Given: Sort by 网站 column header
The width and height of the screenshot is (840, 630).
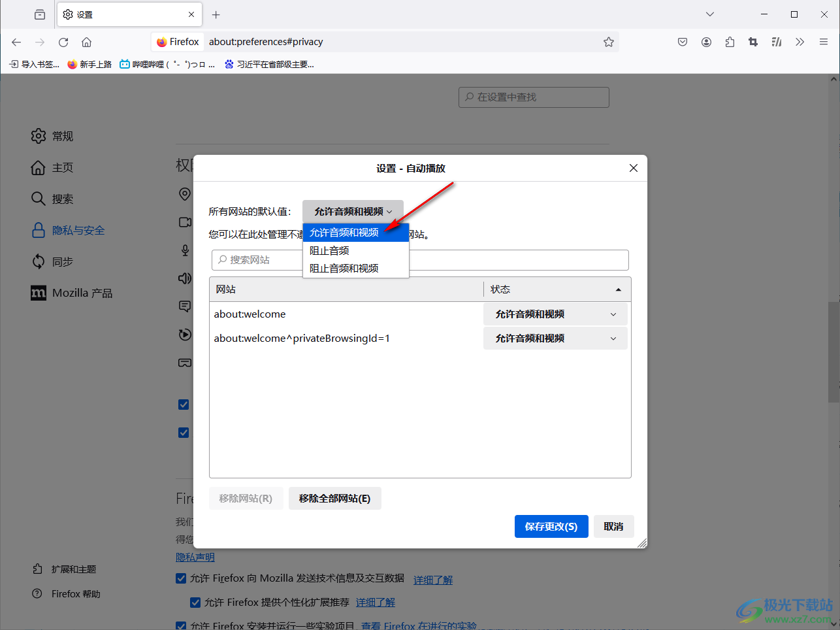Looking at the screenshot, I should tap(346, 290).
